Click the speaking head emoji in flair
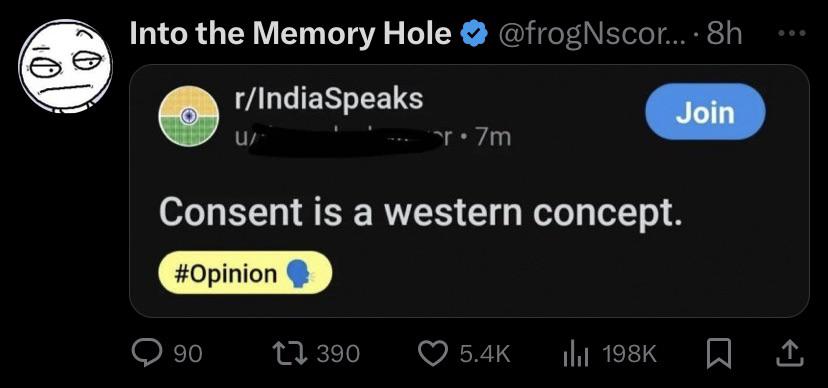828x388 pixels. click(300, 275)
